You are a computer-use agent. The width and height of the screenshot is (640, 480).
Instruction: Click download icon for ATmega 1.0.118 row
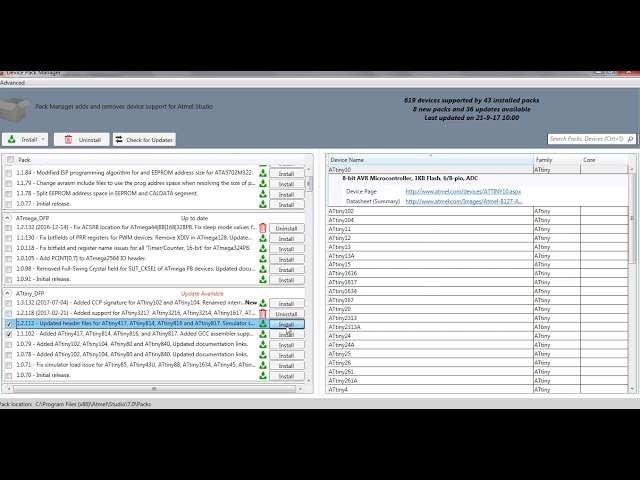click(x=263, y=248)
